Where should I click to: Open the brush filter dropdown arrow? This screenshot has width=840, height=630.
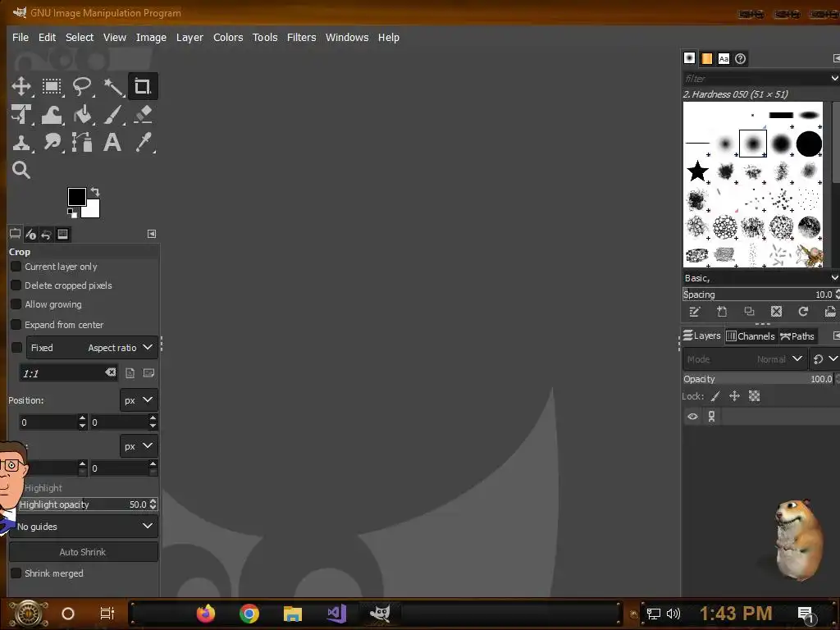834,78
